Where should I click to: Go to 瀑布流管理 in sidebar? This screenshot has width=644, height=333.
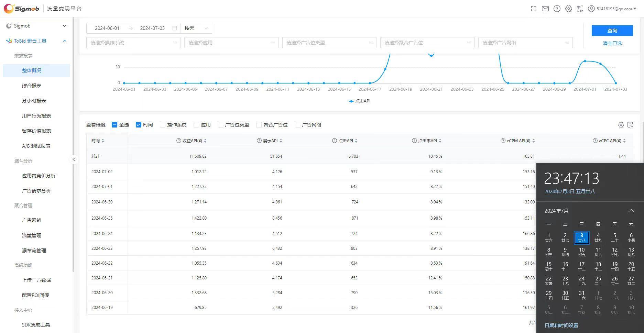point(34,251)
